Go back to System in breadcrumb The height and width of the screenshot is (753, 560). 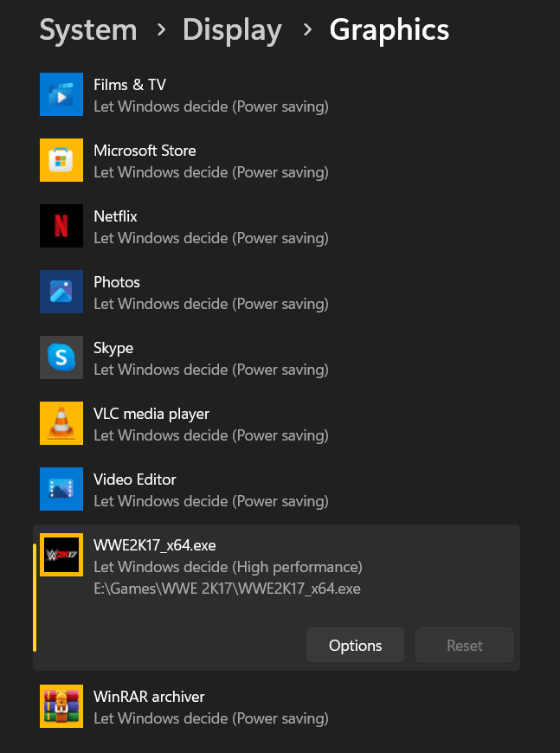point(88,30)
